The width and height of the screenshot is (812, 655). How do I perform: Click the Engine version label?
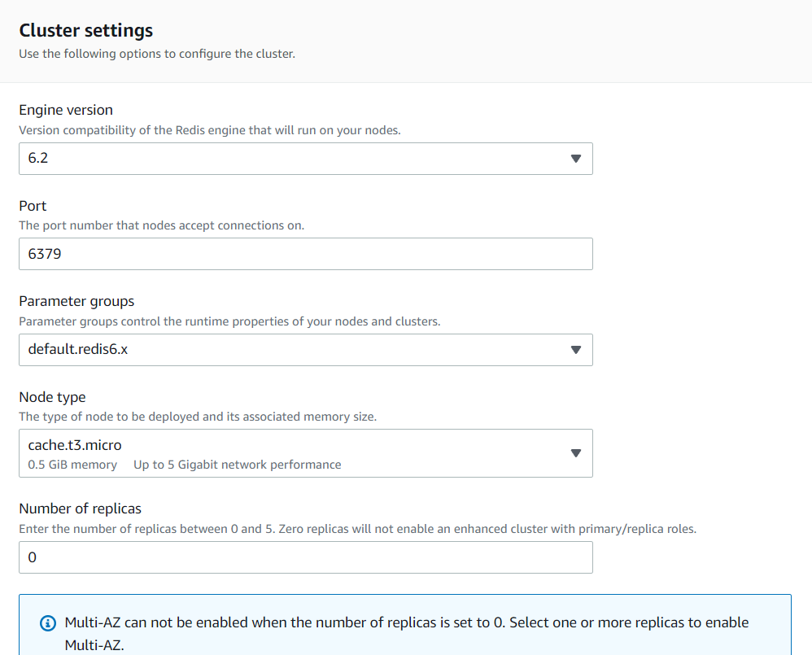65,109
